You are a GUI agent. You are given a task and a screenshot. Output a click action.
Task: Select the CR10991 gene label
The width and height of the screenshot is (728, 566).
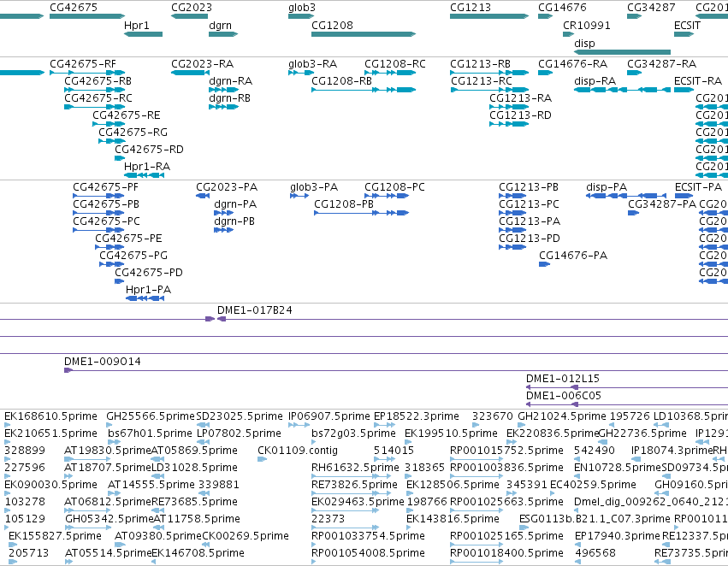586,26
